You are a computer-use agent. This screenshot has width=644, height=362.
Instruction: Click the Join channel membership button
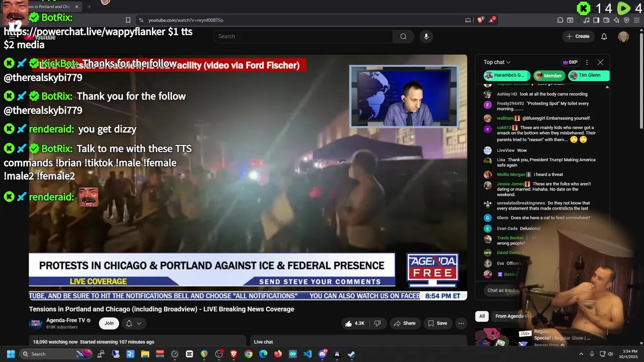point(109,323)
